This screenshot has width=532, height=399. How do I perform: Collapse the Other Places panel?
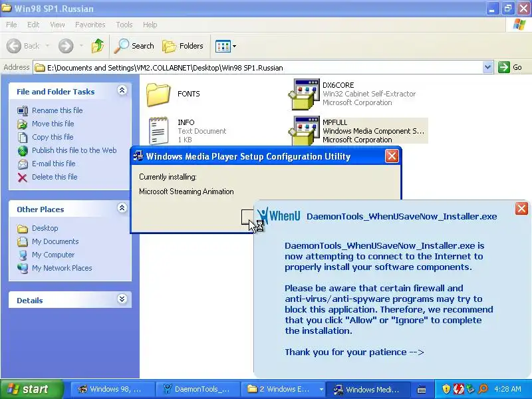pos(122,208)
